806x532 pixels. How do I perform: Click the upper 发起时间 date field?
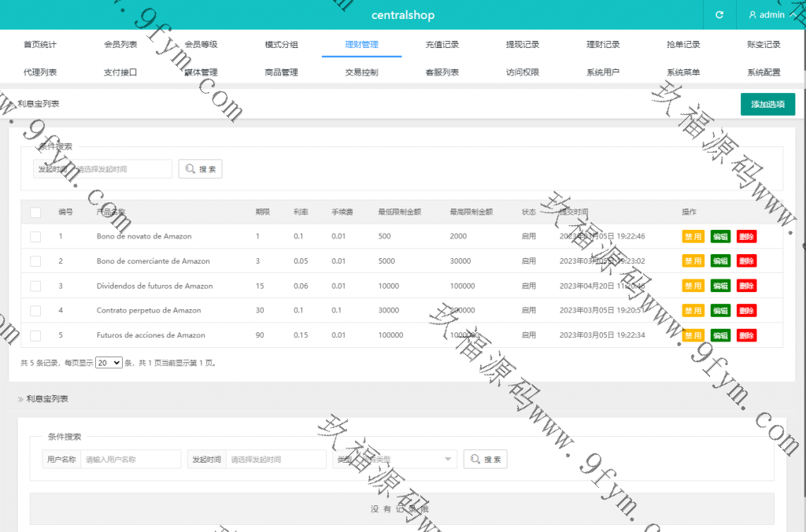coord(122,169)
